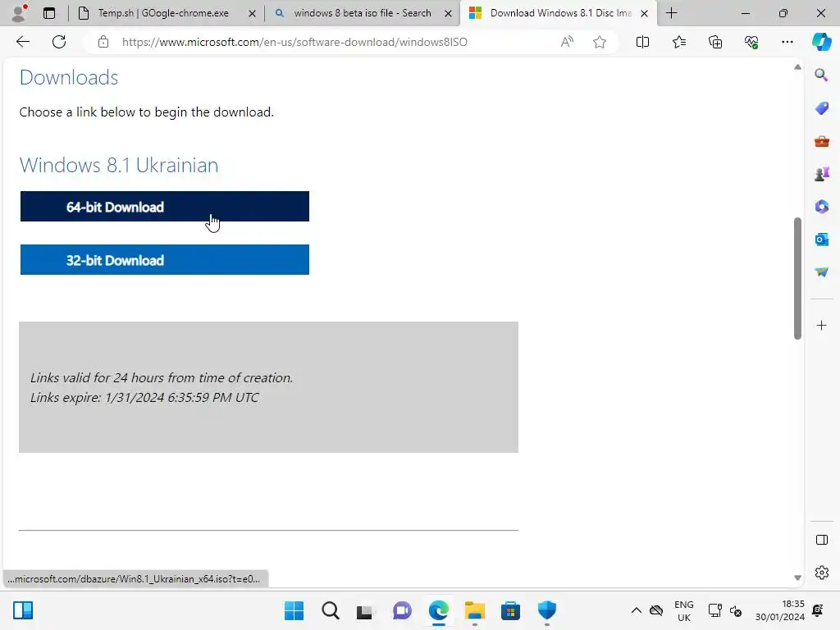Open sidebar Shopping tag icon
This screenshot has width=840, height=630.
pos(821,108)
